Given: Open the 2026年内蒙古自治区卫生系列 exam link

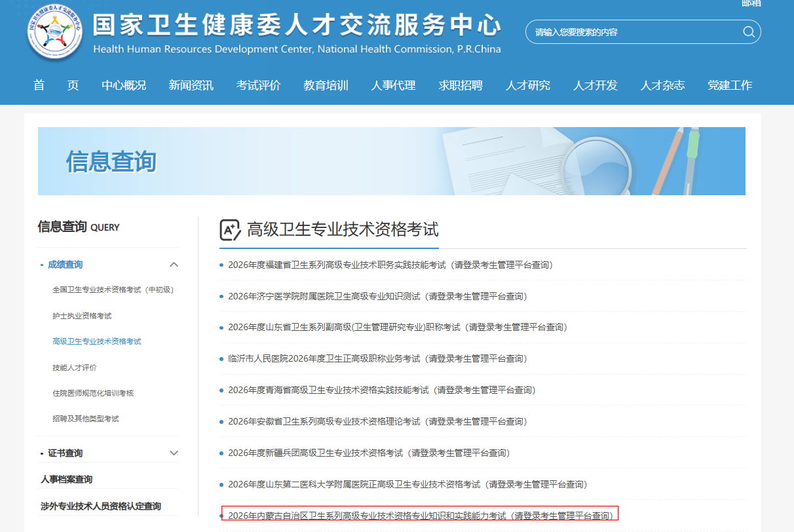Looking at the screenshot, I should 421,516.
